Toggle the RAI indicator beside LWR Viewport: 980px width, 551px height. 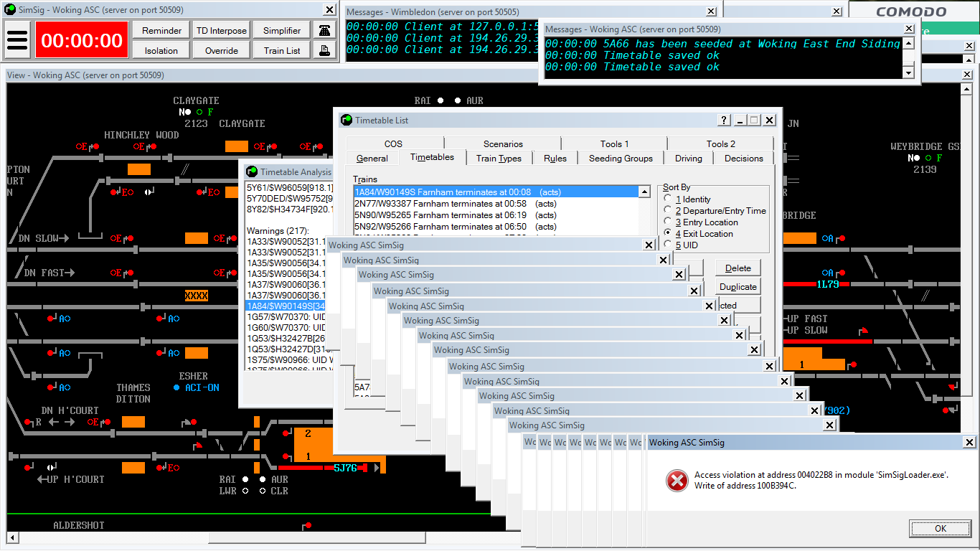click(x=245, y=479)
